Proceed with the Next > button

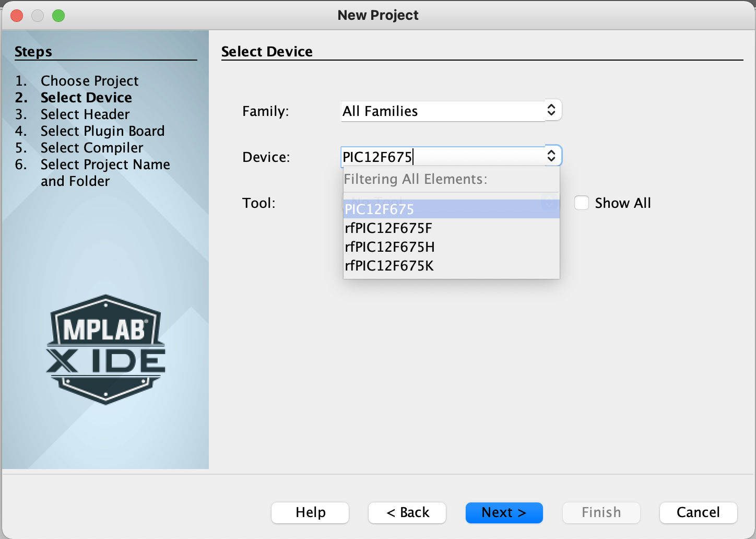(504, 512)
